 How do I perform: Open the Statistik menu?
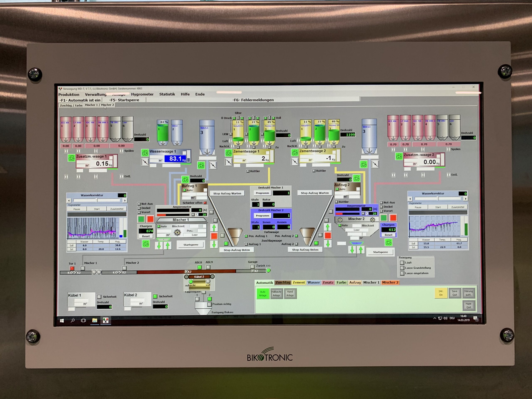[x=167, y=94]
